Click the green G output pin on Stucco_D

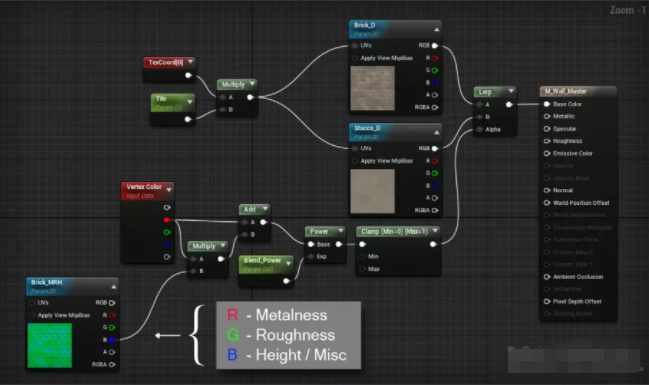(x=435, y=173)
